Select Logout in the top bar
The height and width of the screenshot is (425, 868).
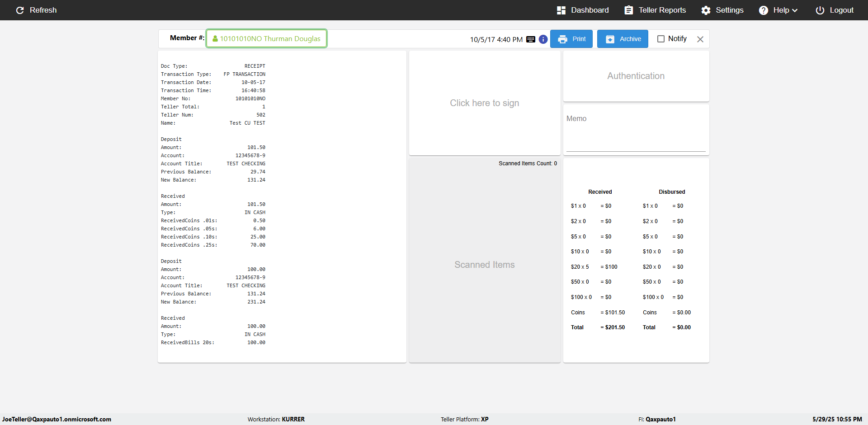tap(835, 10)
